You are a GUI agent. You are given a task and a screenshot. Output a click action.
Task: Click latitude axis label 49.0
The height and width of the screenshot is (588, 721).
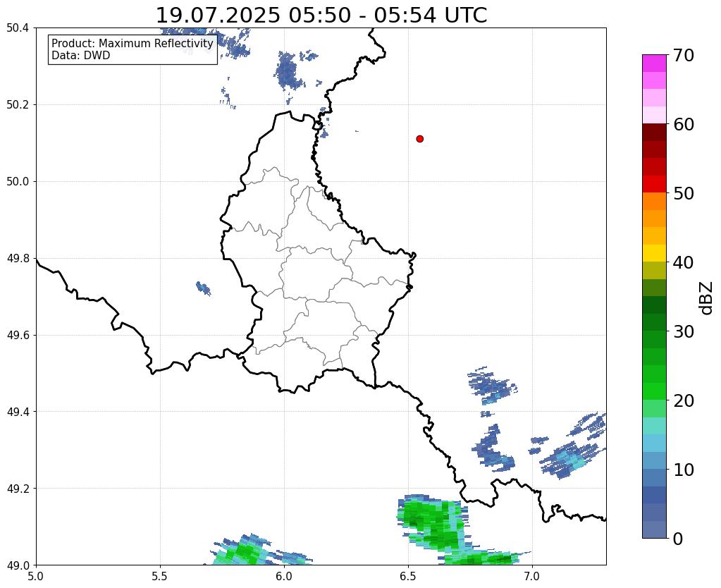pyautogui.click(x=18, y=565)
